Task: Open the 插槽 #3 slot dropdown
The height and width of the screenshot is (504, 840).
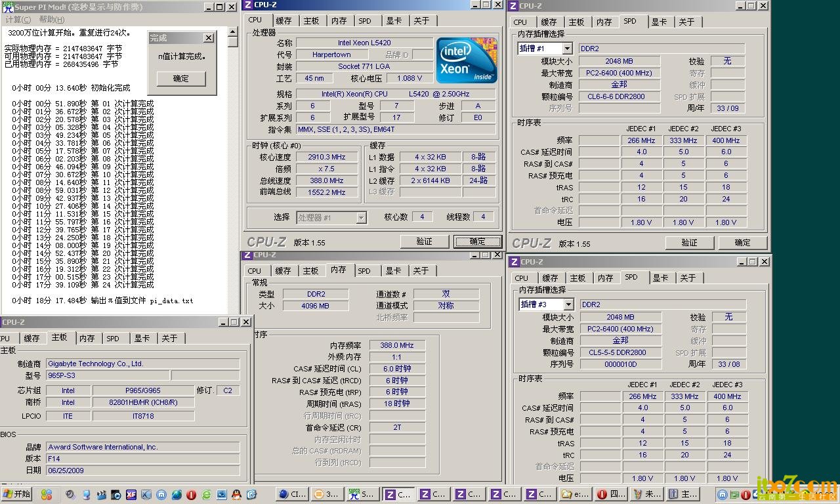Action: [x=568, y=304]
